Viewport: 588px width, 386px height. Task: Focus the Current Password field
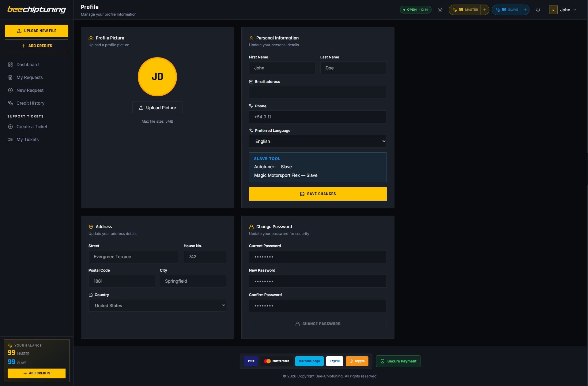[318, 257]
